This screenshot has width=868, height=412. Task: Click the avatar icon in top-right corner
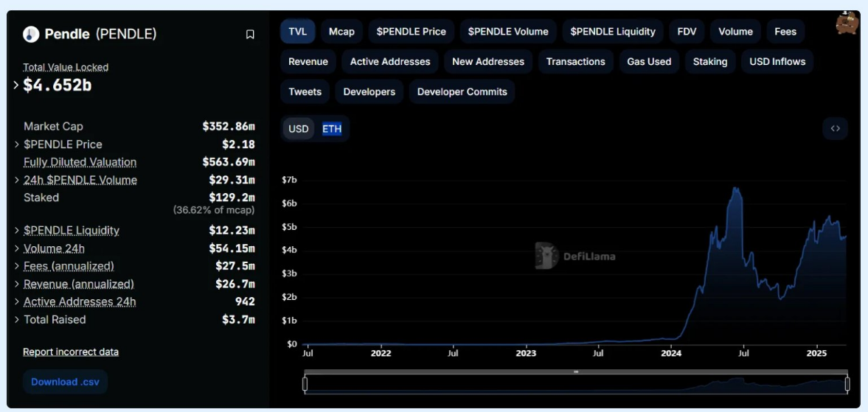(x=847, y=23)
